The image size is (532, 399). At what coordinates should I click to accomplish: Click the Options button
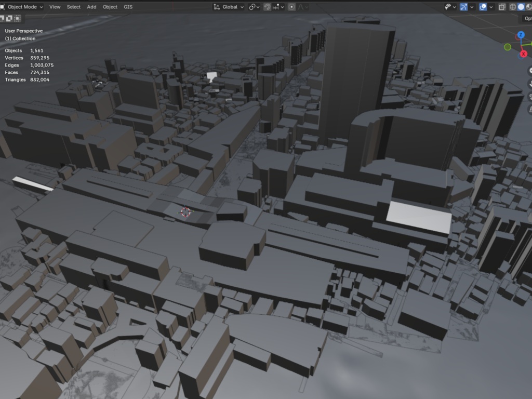point(528,18)
